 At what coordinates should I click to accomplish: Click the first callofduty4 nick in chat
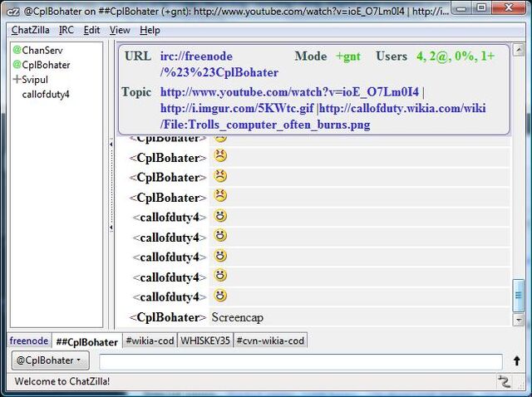(x=170, y=218)
